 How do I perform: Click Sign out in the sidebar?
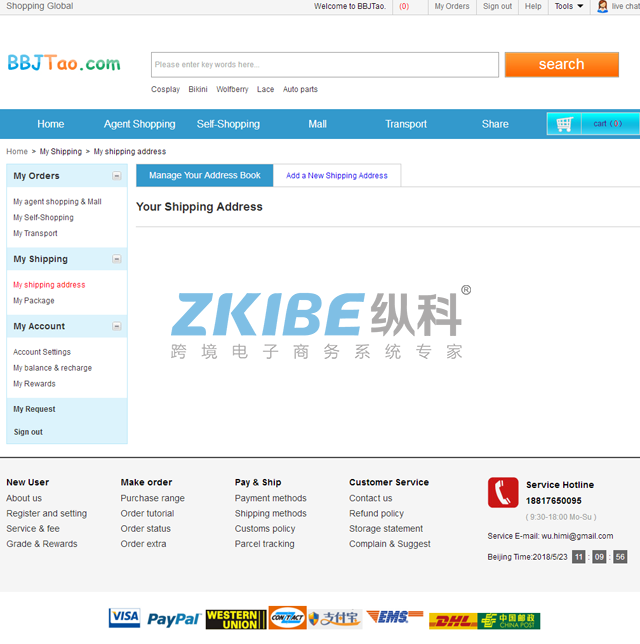coord(28,432)
